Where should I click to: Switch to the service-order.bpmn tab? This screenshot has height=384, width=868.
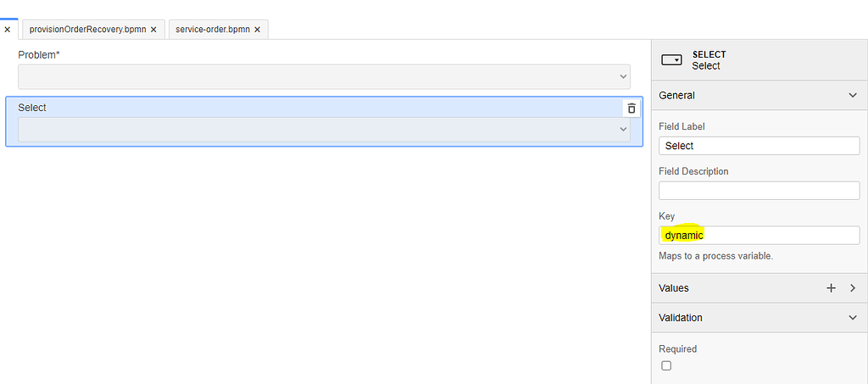[213, 30]
